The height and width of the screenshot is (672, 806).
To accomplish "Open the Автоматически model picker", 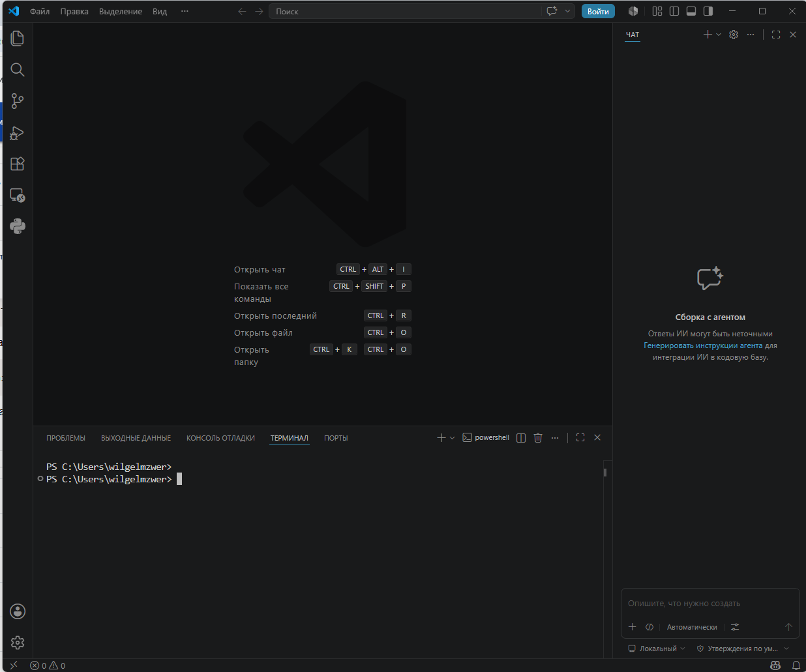I will click(x=692, y=627).
